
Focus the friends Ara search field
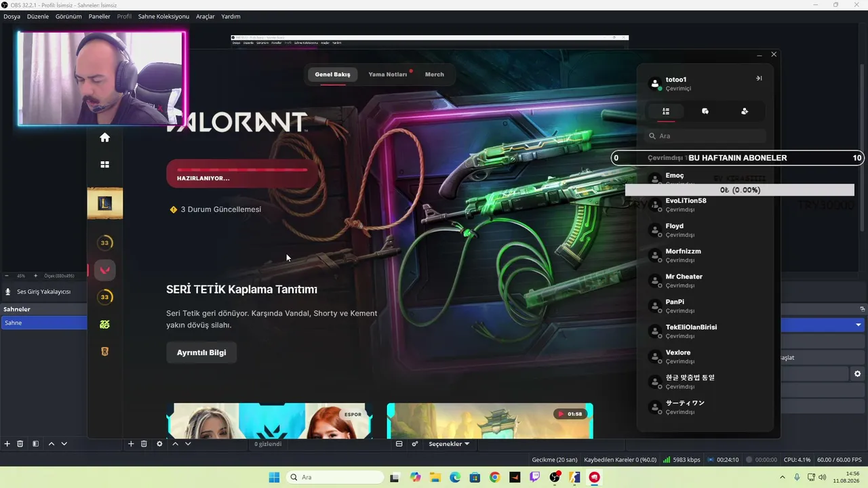(x=705, y=136)
